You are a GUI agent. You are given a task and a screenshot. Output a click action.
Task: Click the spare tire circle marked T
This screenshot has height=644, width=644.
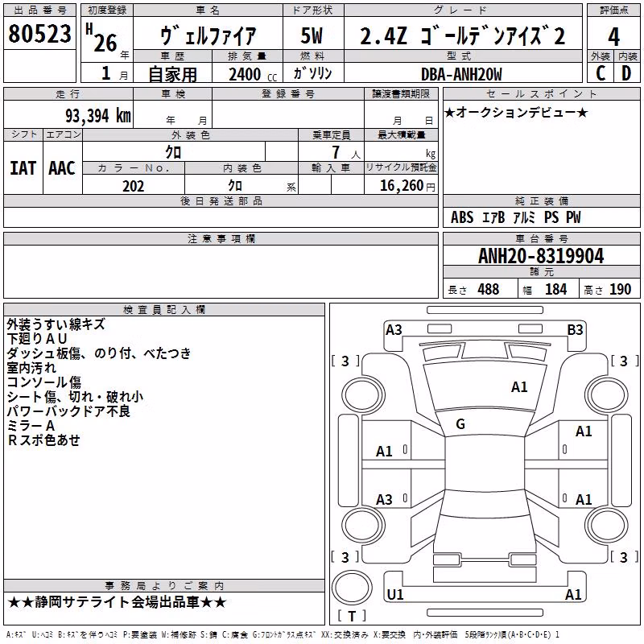pos(352,588)
